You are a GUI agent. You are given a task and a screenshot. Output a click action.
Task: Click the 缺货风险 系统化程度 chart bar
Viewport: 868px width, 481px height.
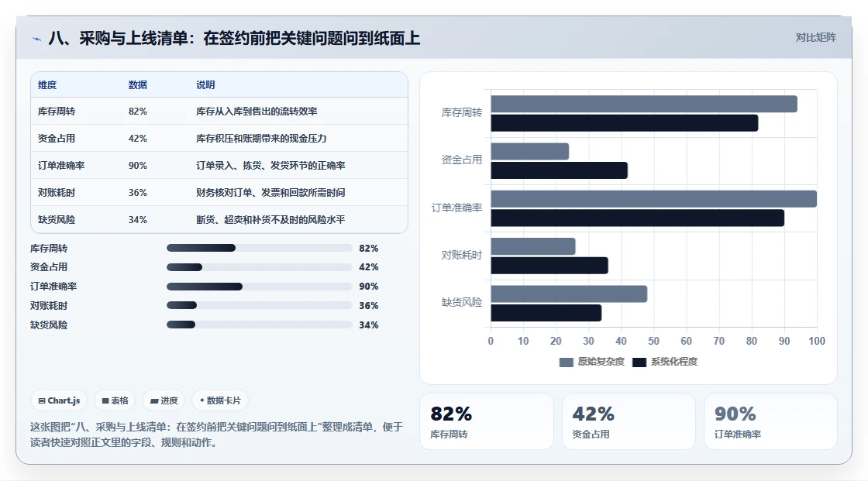pos(546,313)
